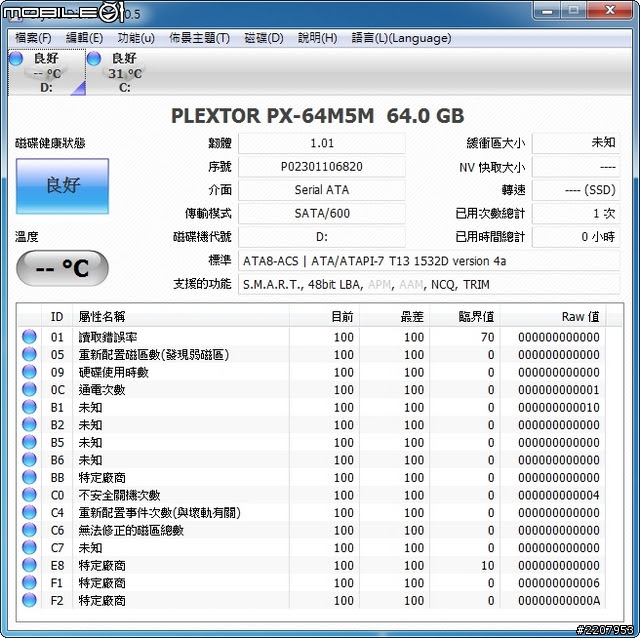The width and height of the screenshot is (640, 638).
Task: Select the 不安全關機次數 attribute row
Action: [312, 495]
